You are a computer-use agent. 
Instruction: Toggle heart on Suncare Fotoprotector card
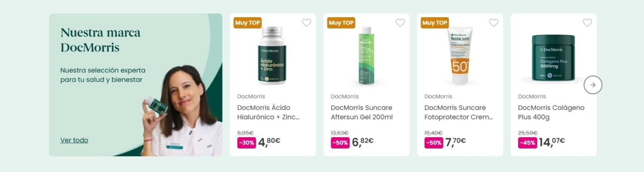pyautogui.click(x=493, y=23)
